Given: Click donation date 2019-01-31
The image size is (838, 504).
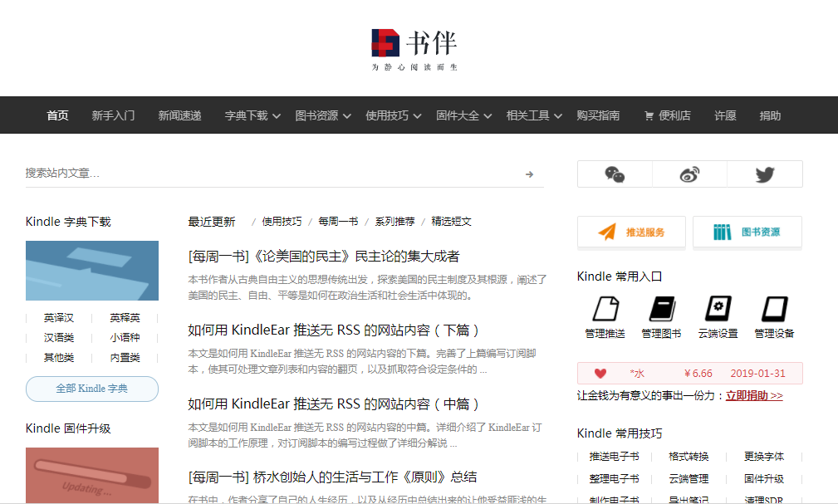Looking at the screenshot, I should 757,374.
